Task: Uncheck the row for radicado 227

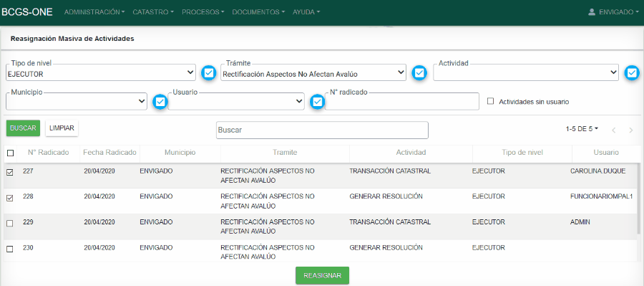Action: click(x=10, y=173)
